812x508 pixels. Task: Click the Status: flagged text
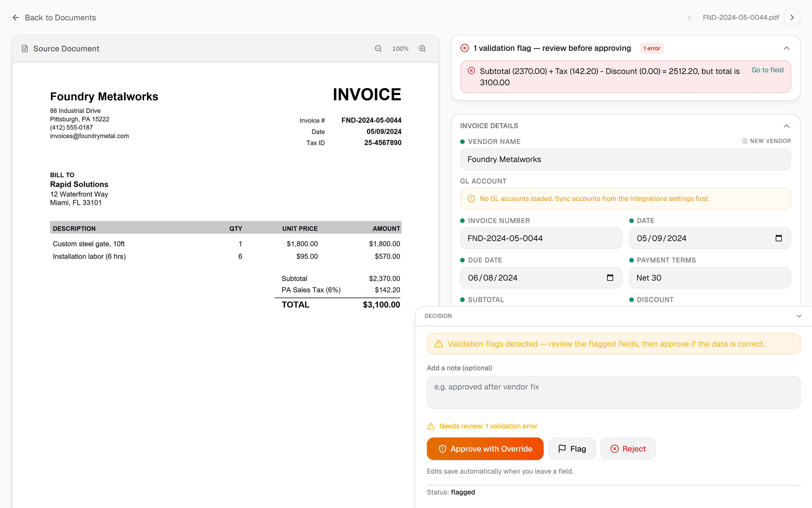(451, 492)
